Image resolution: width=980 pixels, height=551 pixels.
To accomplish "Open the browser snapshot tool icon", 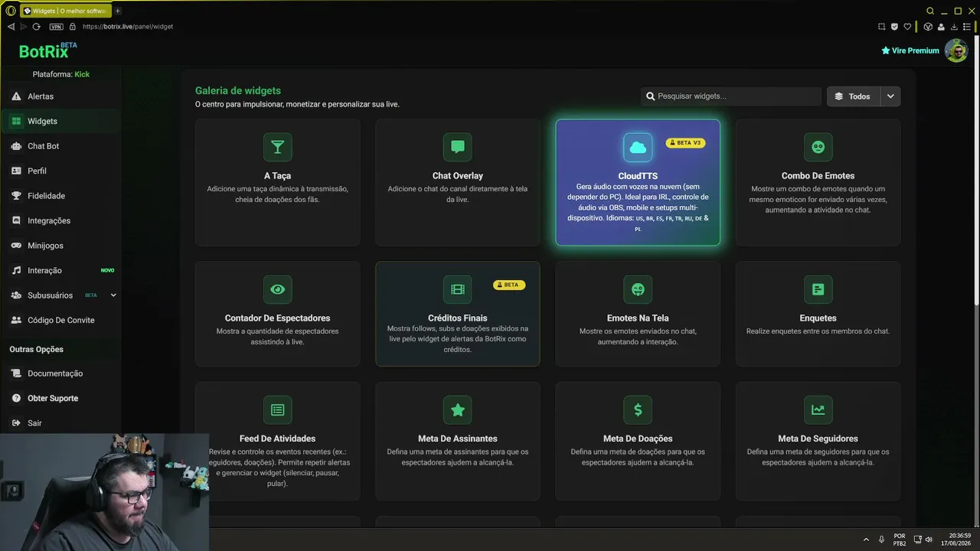I will (881, 27).
